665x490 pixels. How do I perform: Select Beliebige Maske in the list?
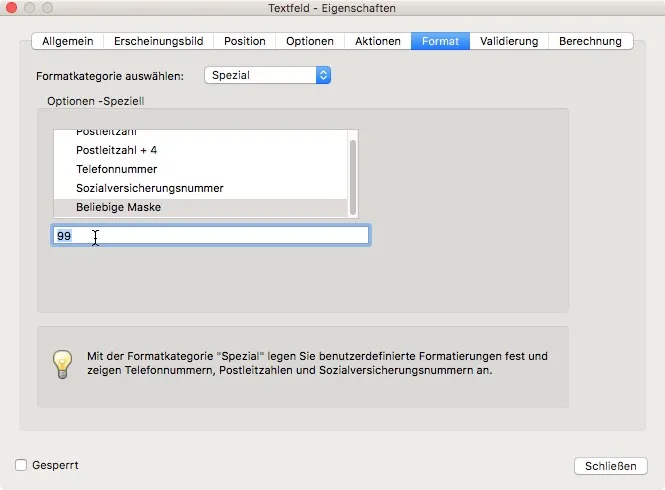pyautogui.click(x=200, y=207)
